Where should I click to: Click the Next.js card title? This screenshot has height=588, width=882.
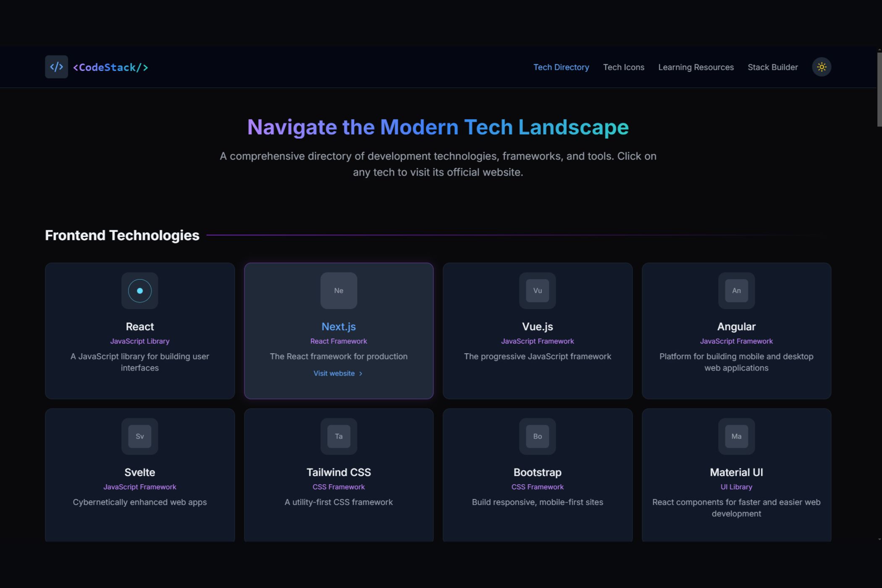339,326
